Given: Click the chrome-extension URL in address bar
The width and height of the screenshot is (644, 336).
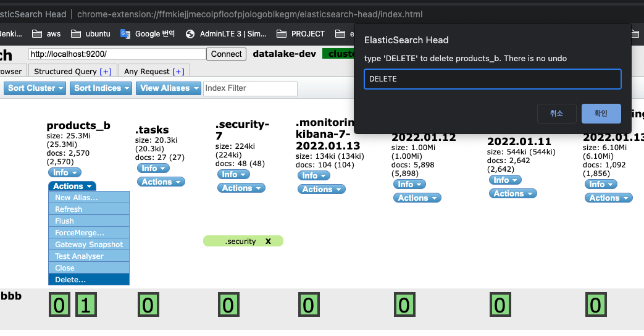Looking at the screenshot, I should (249, 14).
